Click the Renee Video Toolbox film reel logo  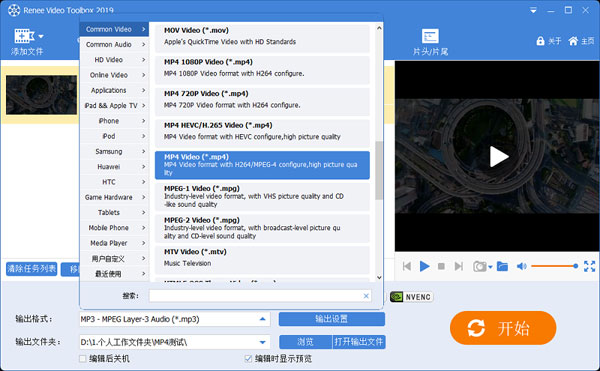pos(14,10)
